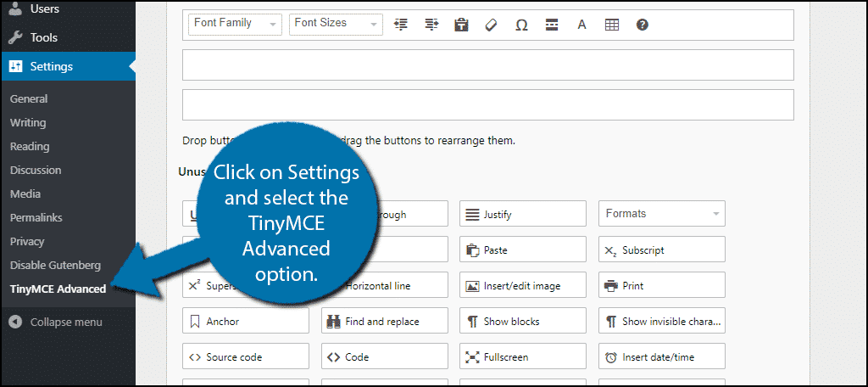The height and width of the screenshot is (387, 868).
Task: Select the Paste as text clipboard icon
Action: pyautogui.click(x=461, y=25)
